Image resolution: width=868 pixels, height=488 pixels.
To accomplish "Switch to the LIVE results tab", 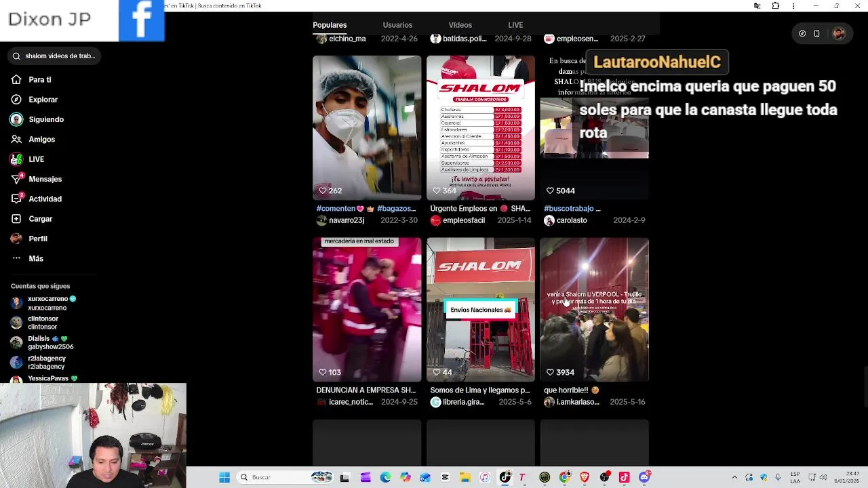I will (515, 25).
